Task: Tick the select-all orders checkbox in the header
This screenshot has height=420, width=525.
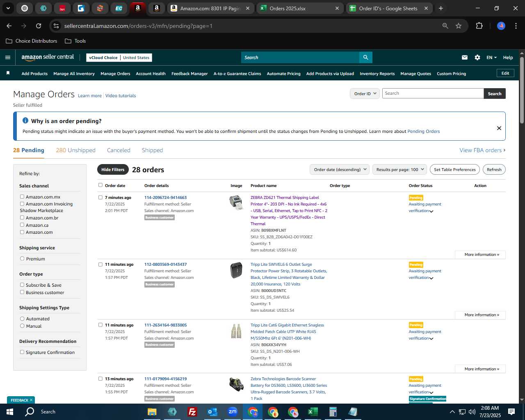Action: pyautogui.click(x=100, y=185)
